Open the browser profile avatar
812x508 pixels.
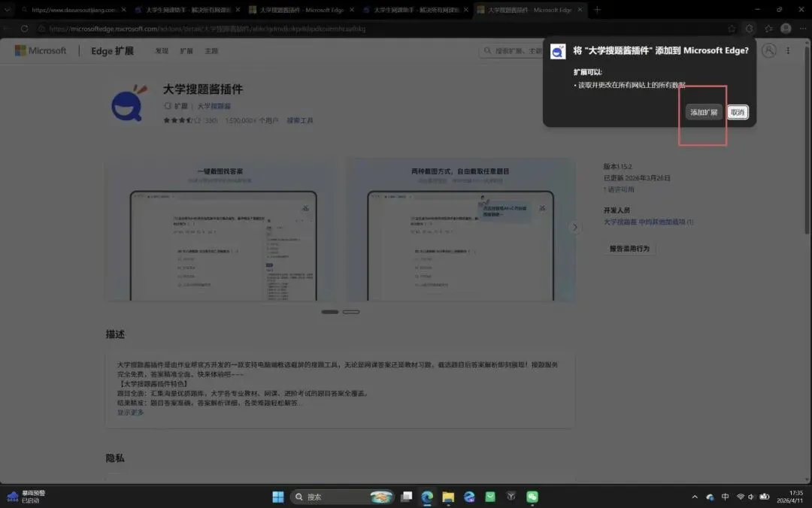click(786, 29)
